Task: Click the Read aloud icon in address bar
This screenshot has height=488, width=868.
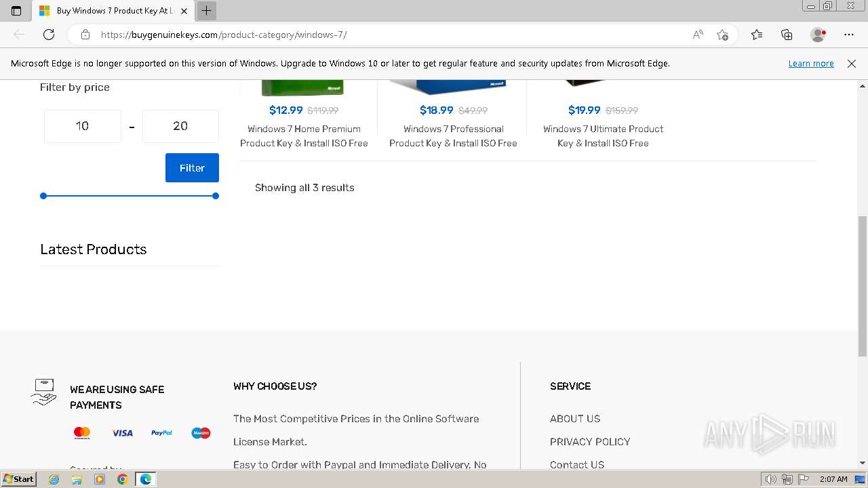Action: [x=698, y=35]
